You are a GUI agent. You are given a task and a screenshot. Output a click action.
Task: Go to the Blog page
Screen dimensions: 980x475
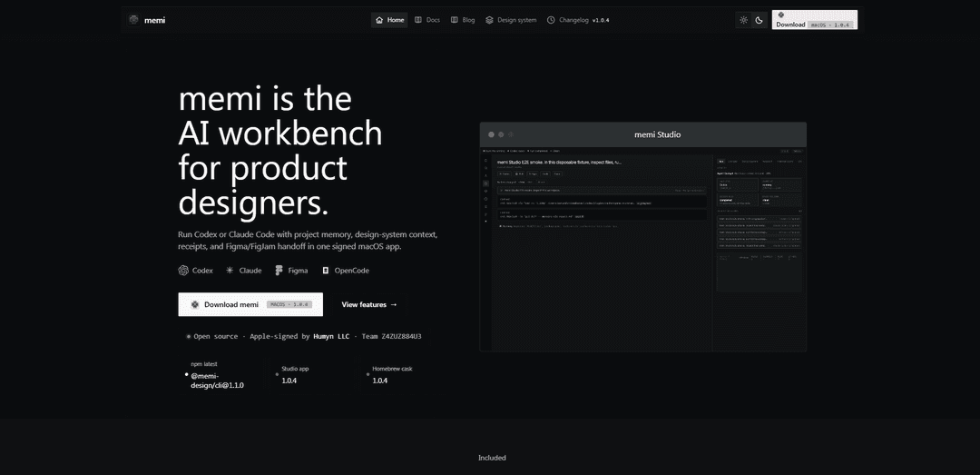pos(463,20)
